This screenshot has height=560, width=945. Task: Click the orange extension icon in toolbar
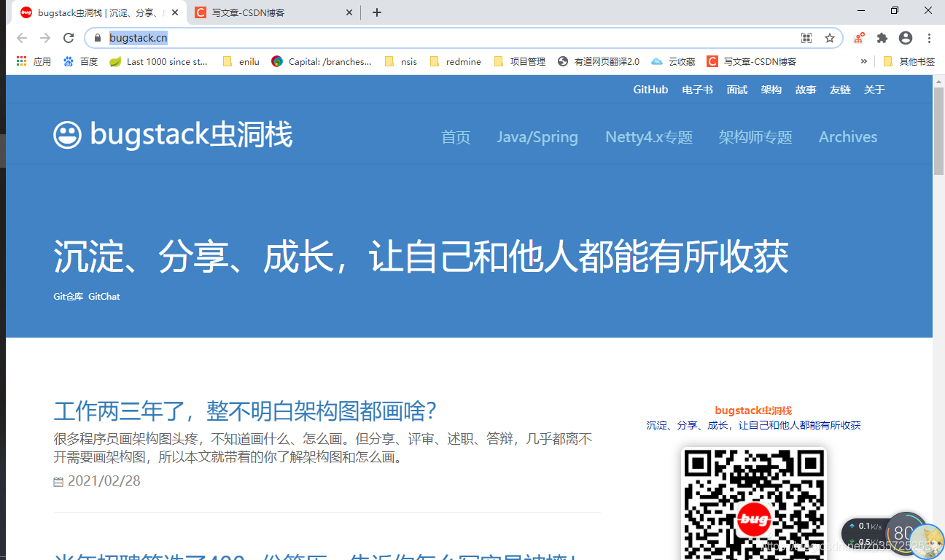point(860,38)
